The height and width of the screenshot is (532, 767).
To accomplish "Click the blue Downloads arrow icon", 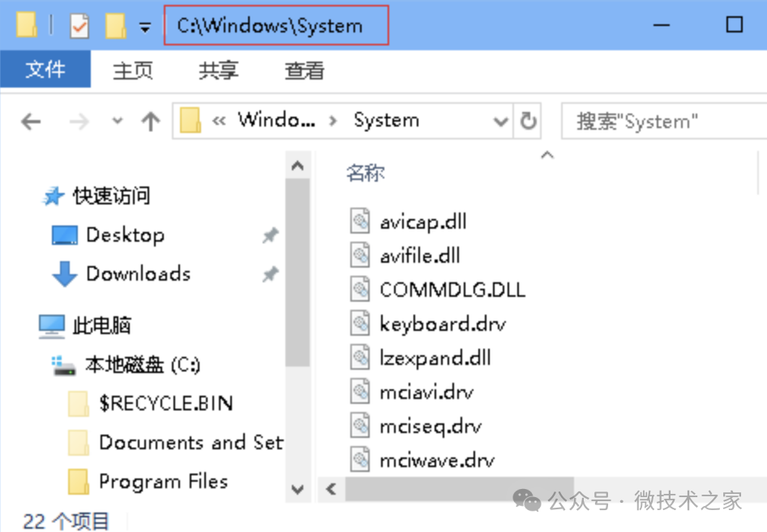I will 65,273.
